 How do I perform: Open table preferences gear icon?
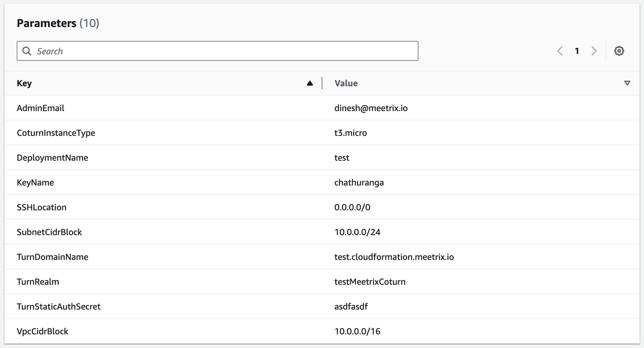619,51
